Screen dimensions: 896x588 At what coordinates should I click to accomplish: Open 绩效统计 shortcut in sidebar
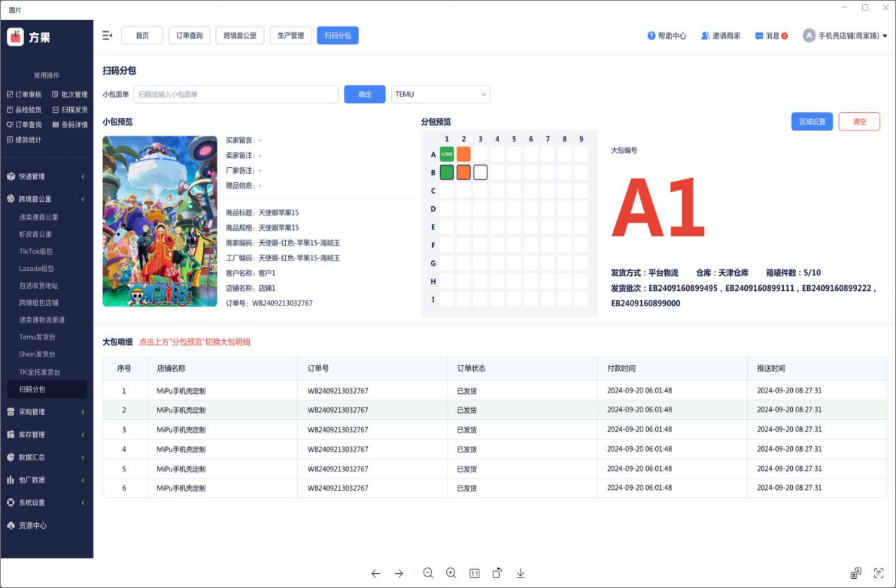click(24, 140)
